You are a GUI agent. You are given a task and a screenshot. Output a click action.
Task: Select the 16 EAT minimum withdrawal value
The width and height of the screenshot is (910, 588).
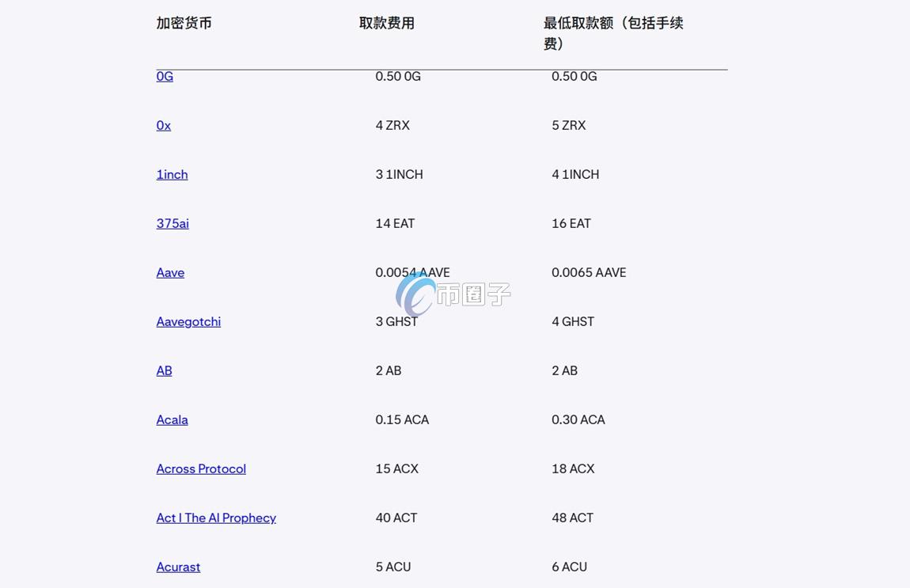(571, 223)
